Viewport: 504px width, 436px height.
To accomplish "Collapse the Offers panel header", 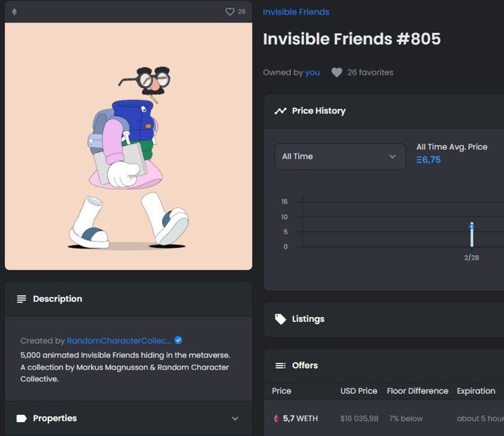I will [383, 366].
